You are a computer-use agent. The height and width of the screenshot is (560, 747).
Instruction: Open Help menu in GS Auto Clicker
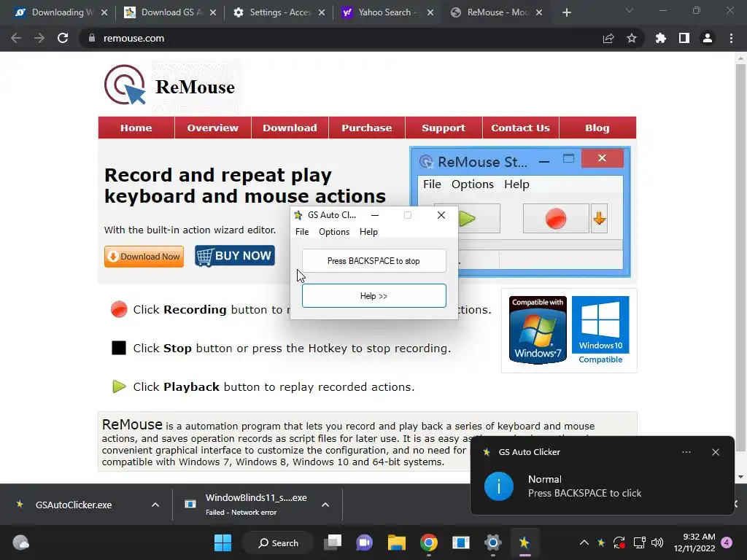pyautogui.click(x=368, y=232)
